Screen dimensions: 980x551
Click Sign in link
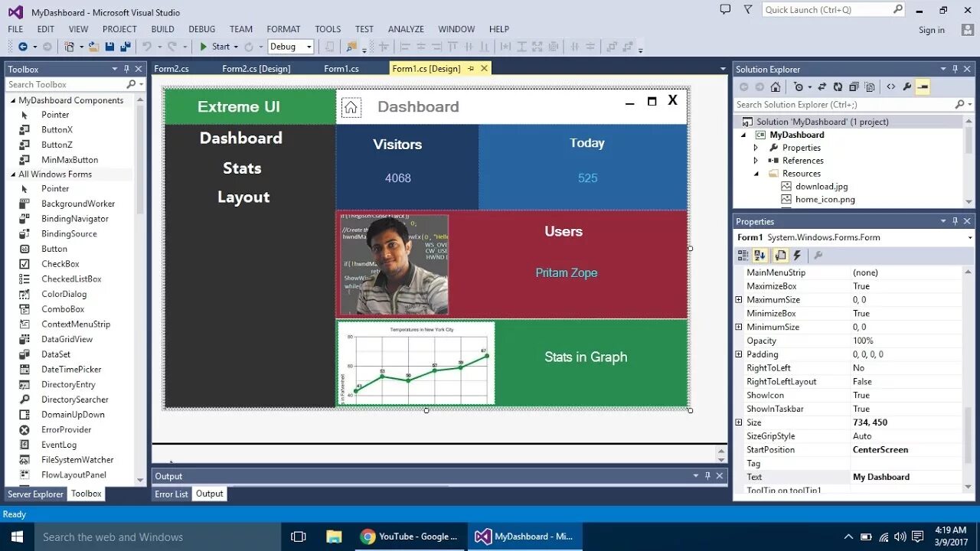coord(932,30)
